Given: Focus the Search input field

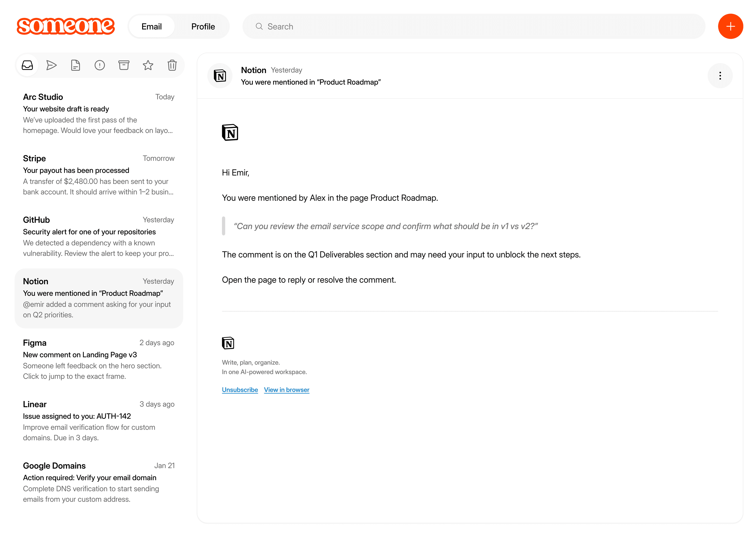Looking at the screenshot, I should pos(474,27).
